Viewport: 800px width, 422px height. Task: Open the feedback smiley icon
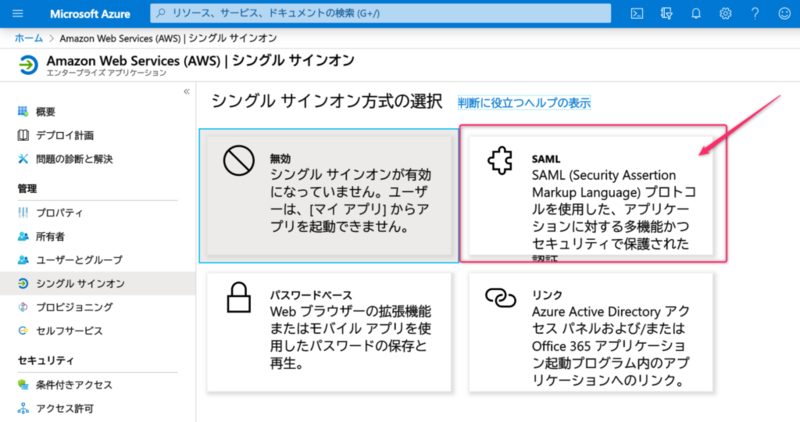tap(785, 13)
